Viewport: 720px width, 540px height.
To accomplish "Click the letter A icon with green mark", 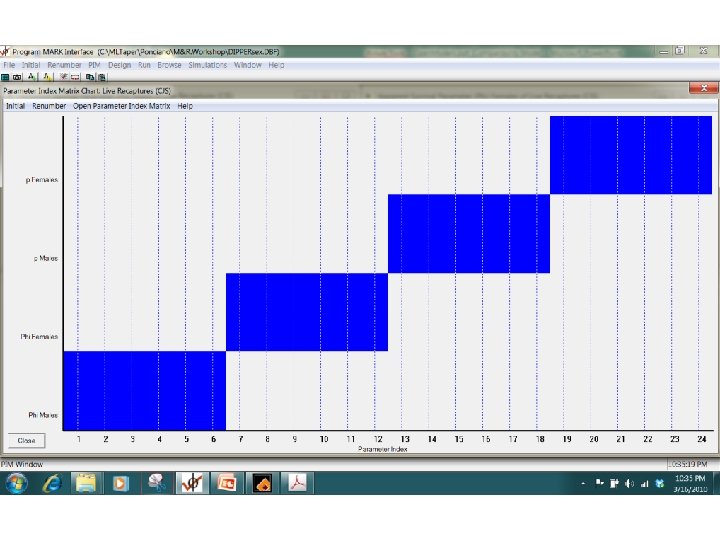I will tap(32, 77).
